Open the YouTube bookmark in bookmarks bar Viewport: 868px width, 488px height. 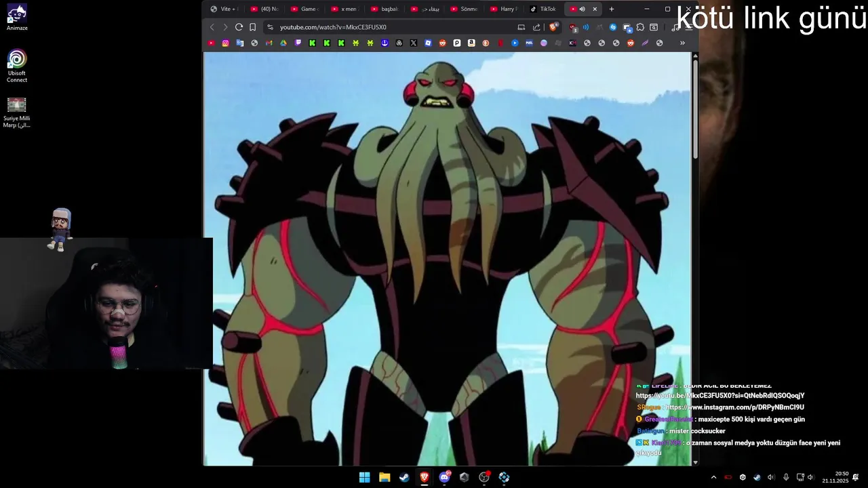click(211, 43)
